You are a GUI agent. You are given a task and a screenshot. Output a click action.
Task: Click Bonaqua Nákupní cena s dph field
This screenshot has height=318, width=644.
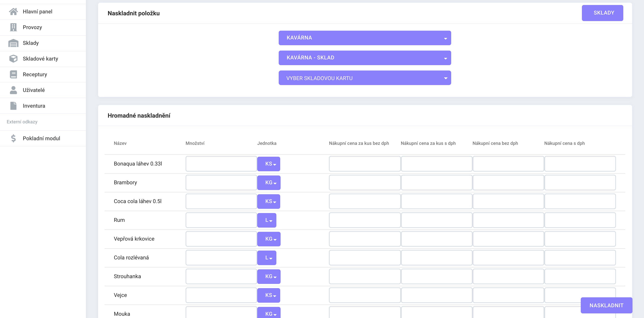(x=580, y=164)
